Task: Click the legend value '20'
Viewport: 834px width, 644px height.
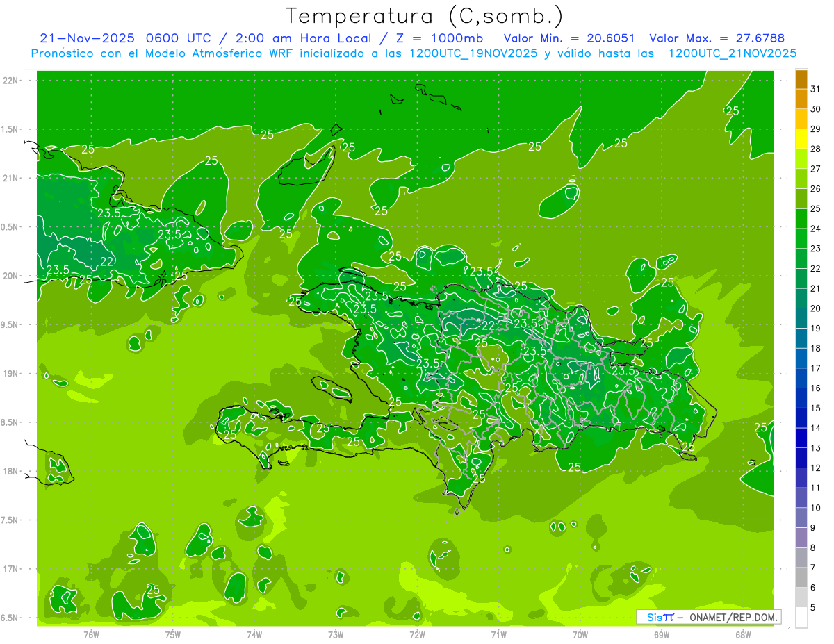Action: (x=816, y=308)
